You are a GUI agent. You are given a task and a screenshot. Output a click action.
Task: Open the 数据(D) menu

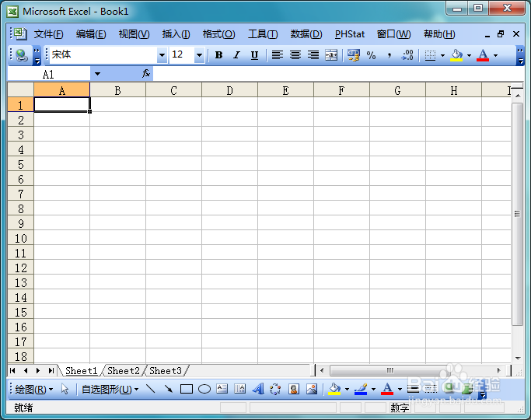point(306,34)
